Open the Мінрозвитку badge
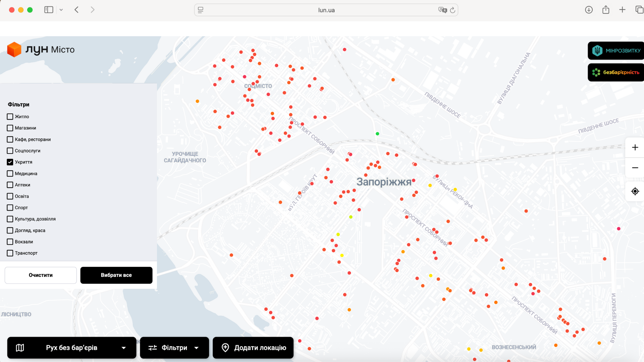Image resolution: width=644 pixels, height=362 pixels. pyautogui.click(x=616, y=51)
